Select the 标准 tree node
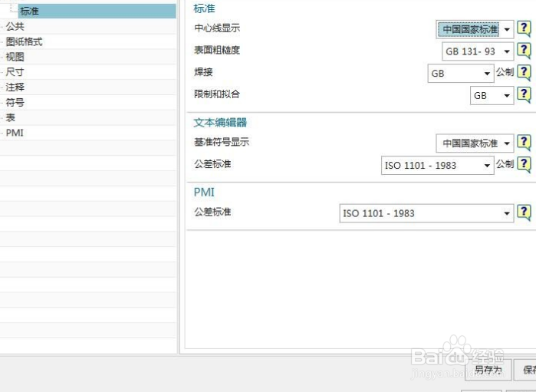Viewport: 536px width, 392px height. point(97,11)
